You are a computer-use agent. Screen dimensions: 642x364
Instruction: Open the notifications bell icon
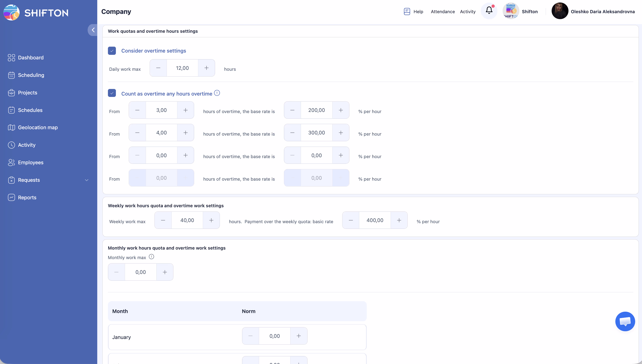489,10
